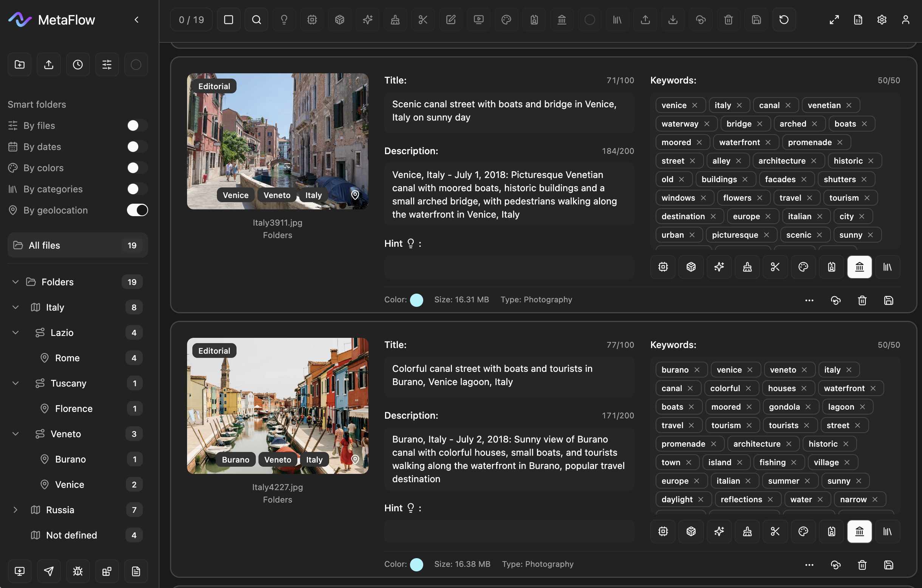Remove the 'gondola' keyword tag
Viewport: 922px width, 588px height.
[x=808, y=407]
